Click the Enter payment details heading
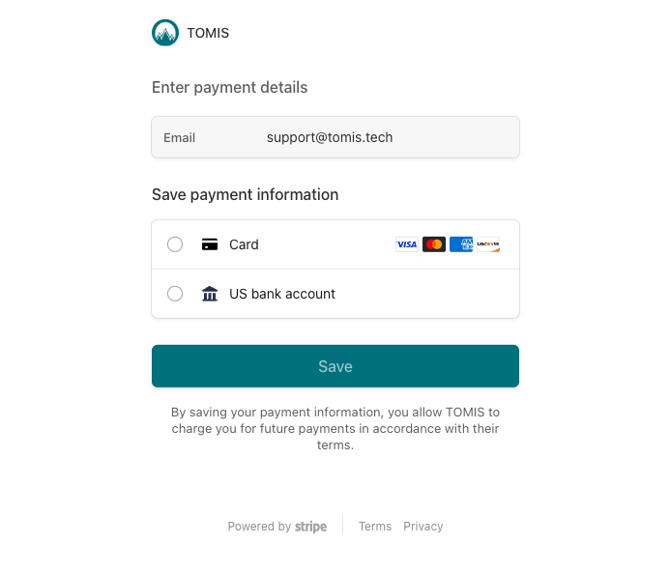 point(230,87)
